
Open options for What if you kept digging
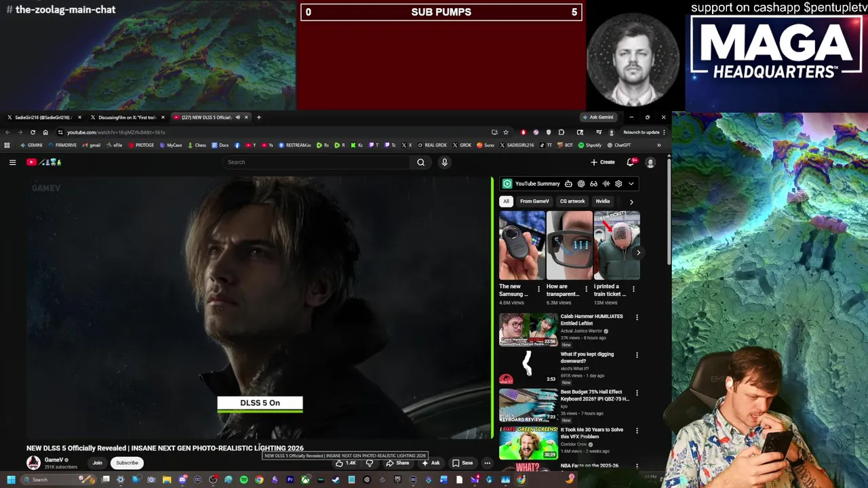point(637,354)
